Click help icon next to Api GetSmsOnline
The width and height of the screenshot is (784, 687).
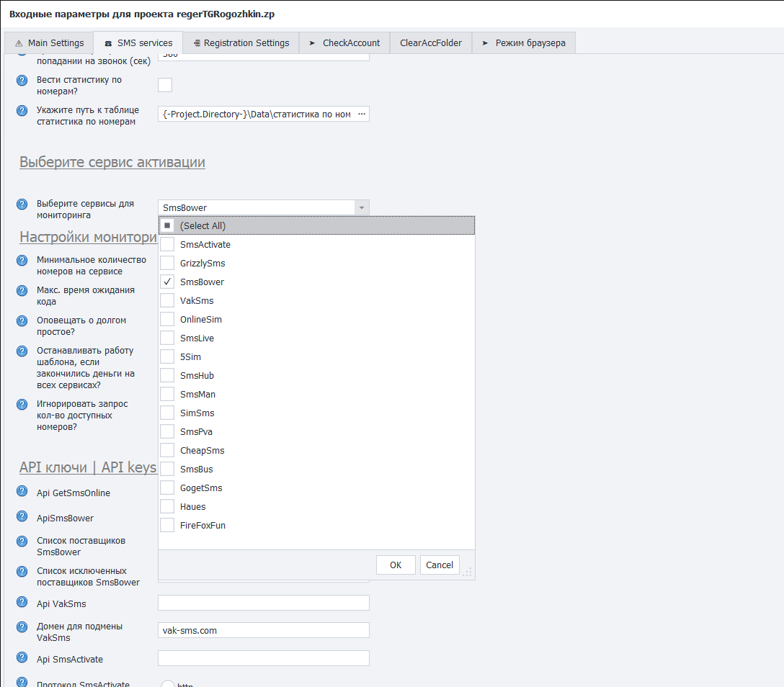pos(22,490)
